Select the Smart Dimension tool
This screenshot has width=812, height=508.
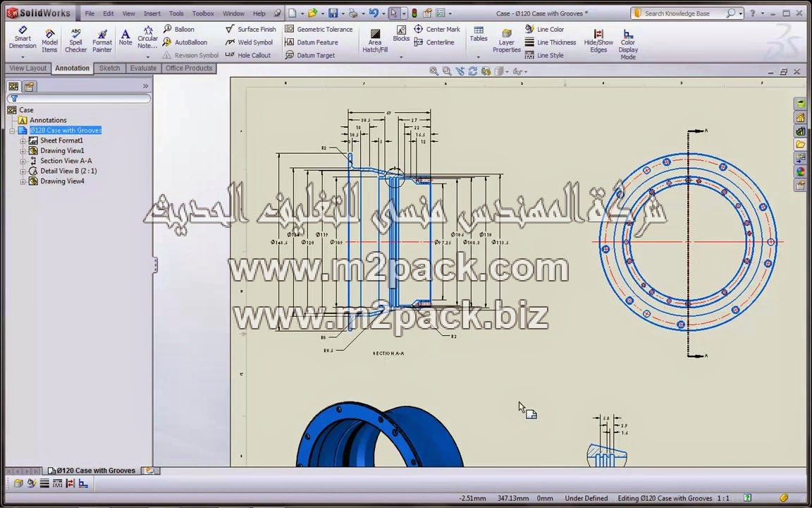click(x=23, y=38)
